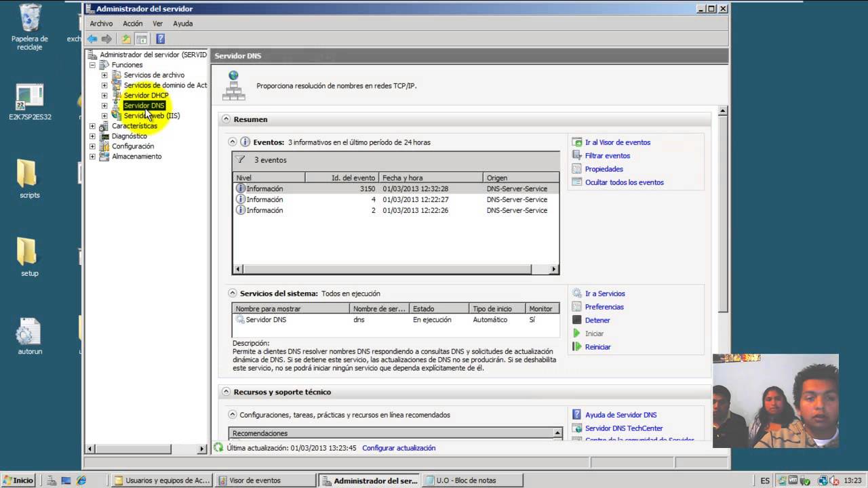Sort events by Nivel column header
868x488 pixels.
[x=269, y=178]
